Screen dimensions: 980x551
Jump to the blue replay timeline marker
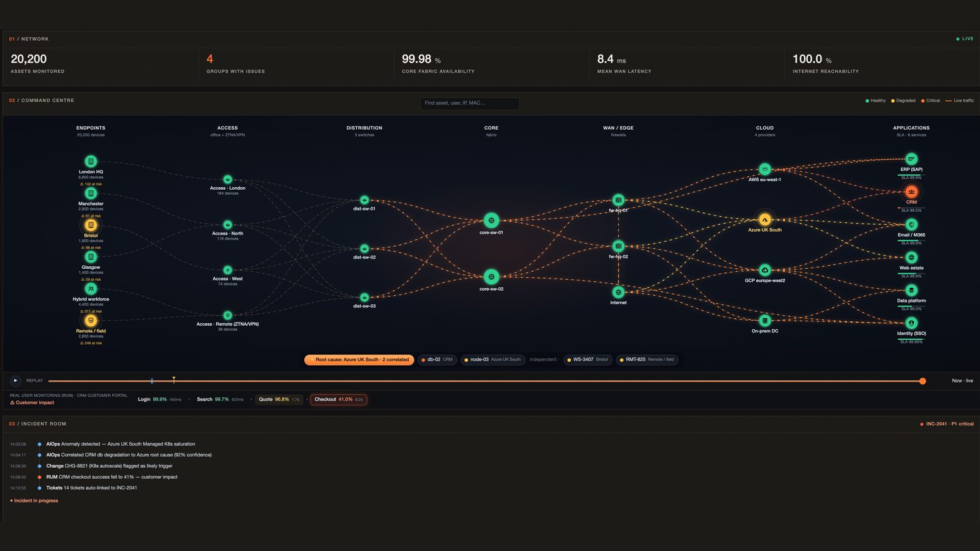pos(152,381)
